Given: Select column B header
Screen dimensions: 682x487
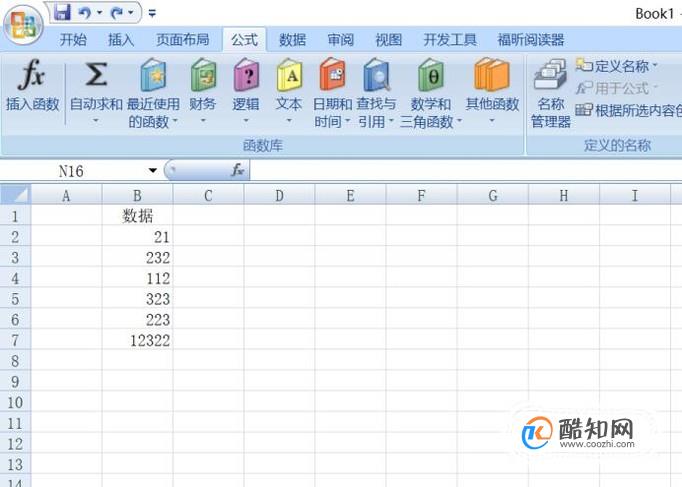Looking at the screenshot, I should click(137, 196).
